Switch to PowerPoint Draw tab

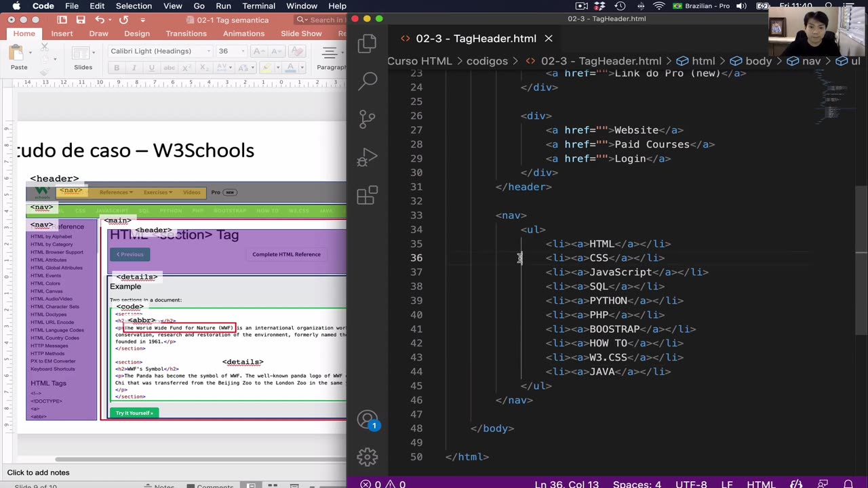coord(98,33)
